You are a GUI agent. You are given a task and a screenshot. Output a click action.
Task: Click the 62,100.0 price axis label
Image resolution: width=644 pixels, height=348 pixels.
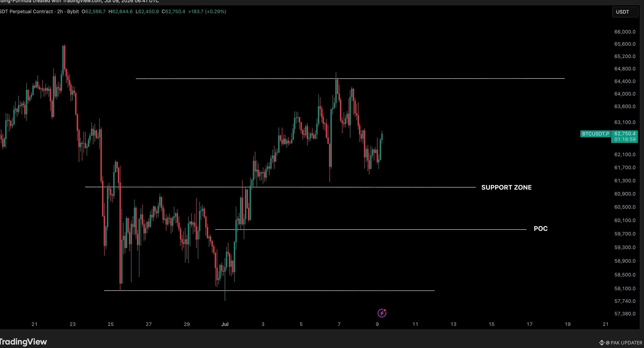(625, 155)
